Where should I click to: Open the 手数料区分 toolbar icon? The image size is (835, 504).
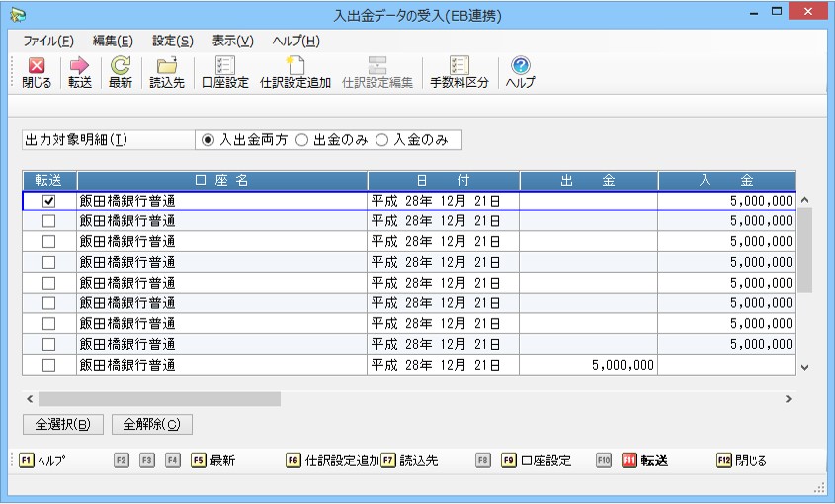[x=459, y=67]
